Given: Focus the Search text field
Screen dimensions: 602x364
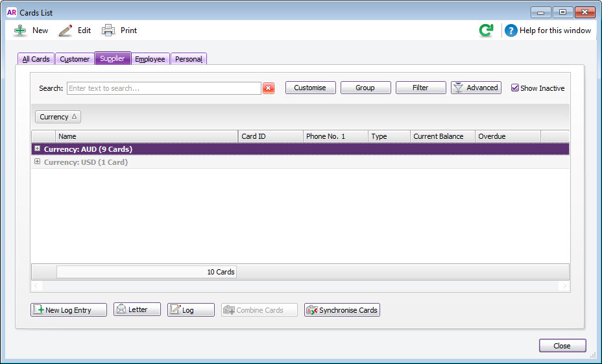Looking at the screenshot, I should pyautogui.click(x=164, y=88).
